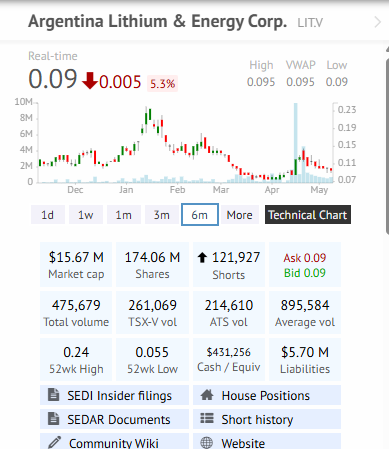Viewport: 389px width, 449px height.
Task: Click the 475,679 Total volume tile
Action: coord(76,312)
